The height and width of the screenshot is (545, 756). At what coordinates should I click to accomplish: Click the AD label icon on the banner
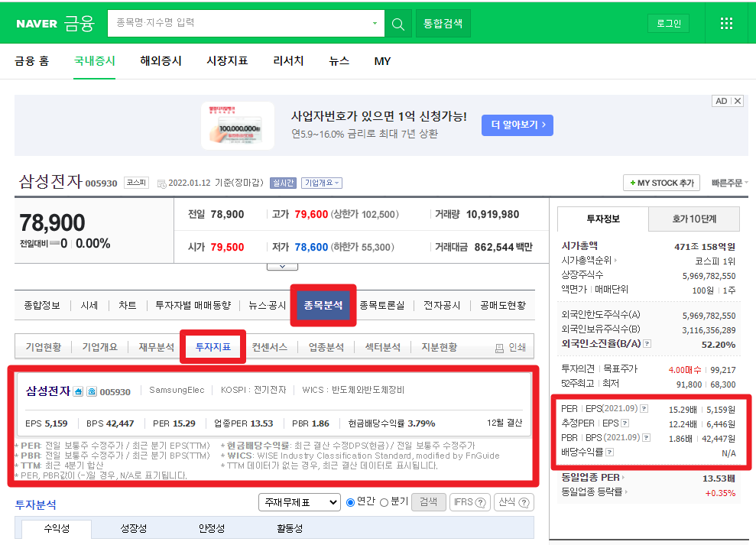tap(722, 102)
